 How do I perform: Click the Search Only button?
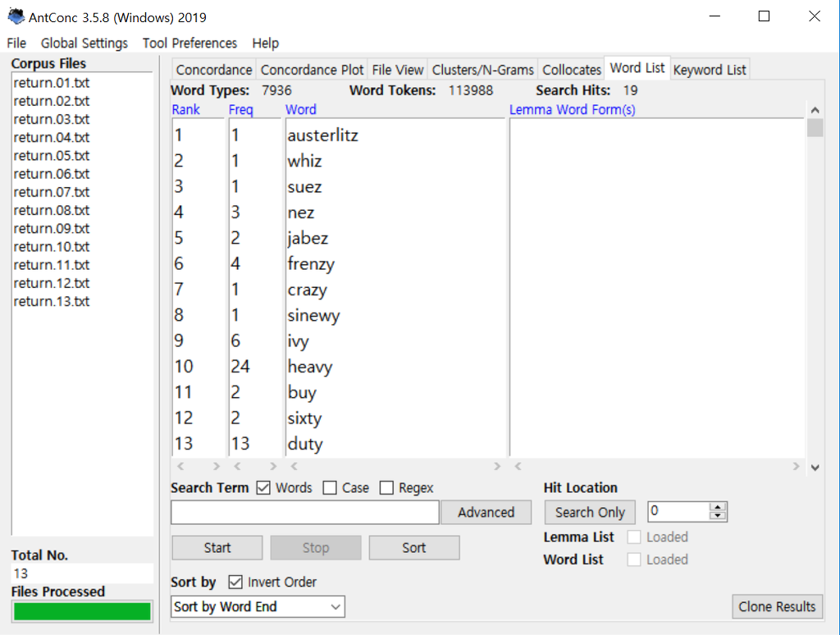pos(590,512)
